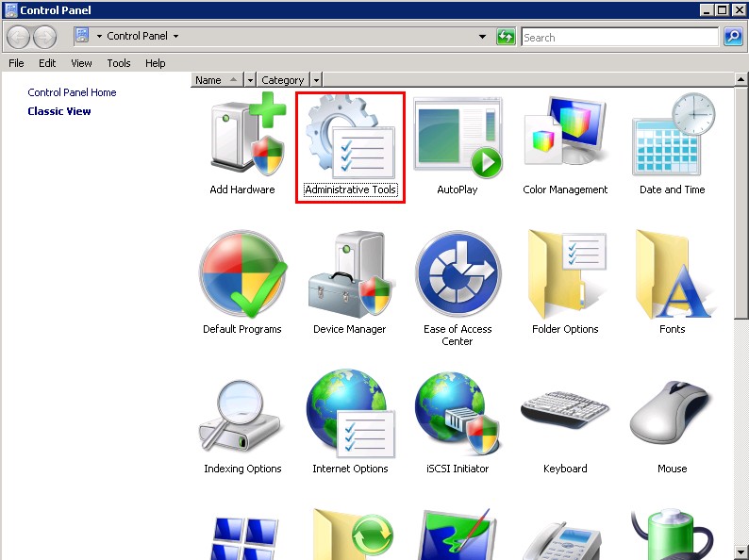Open the Tools menu
The width and height of the screenshot is (749, 560).
(119, 63)
